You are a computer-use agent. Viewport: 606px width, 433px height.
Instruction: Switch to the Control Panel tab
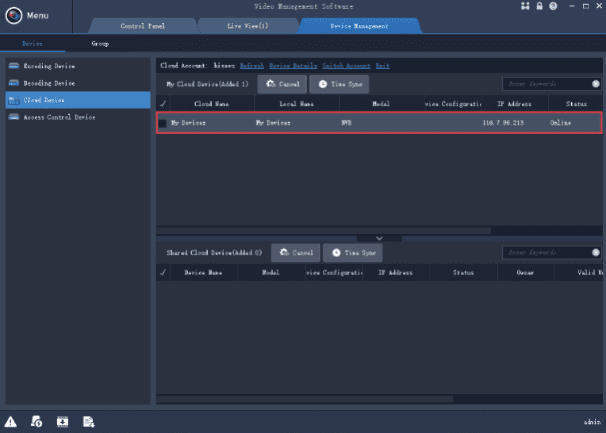(142, 25)
